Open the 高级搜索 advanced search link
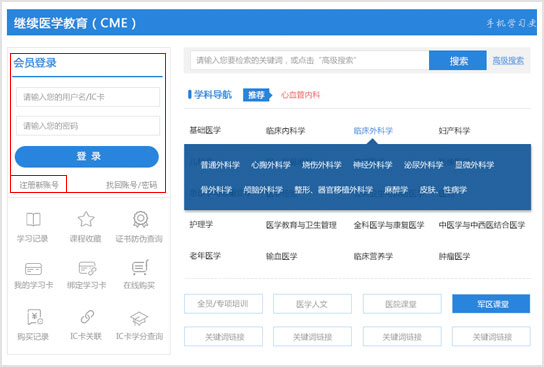The width and height of the screenshot is (544, 367). [x=508, y=60]
